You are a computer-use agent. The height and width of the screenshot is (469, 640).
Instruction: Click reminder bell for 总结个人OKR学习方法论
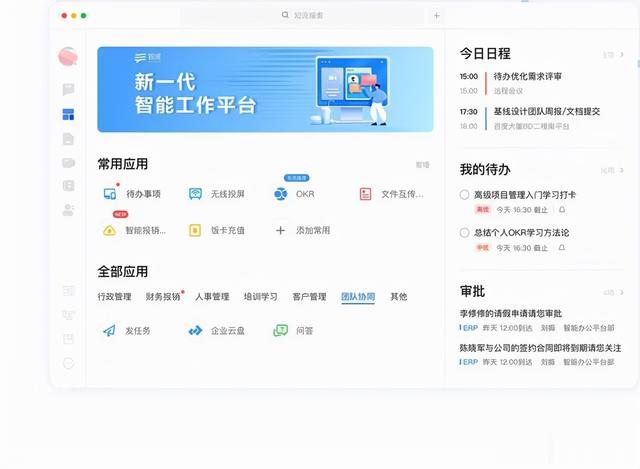562,247
